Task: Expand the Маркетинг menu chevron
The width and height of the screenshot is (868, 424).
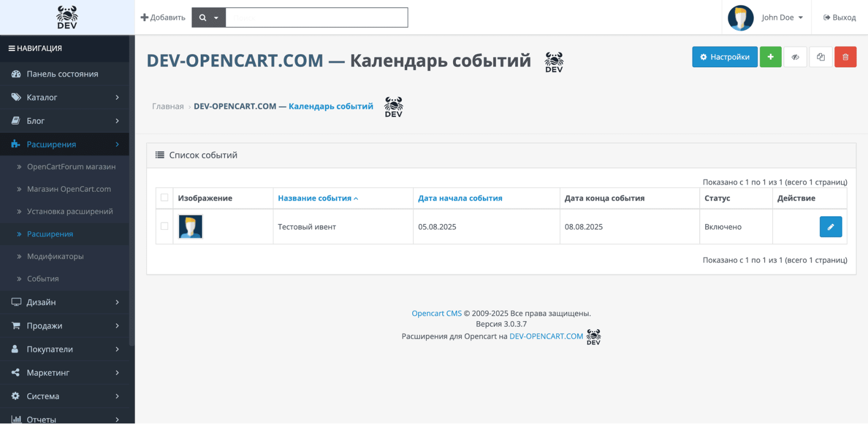Action: pos(117,372)
